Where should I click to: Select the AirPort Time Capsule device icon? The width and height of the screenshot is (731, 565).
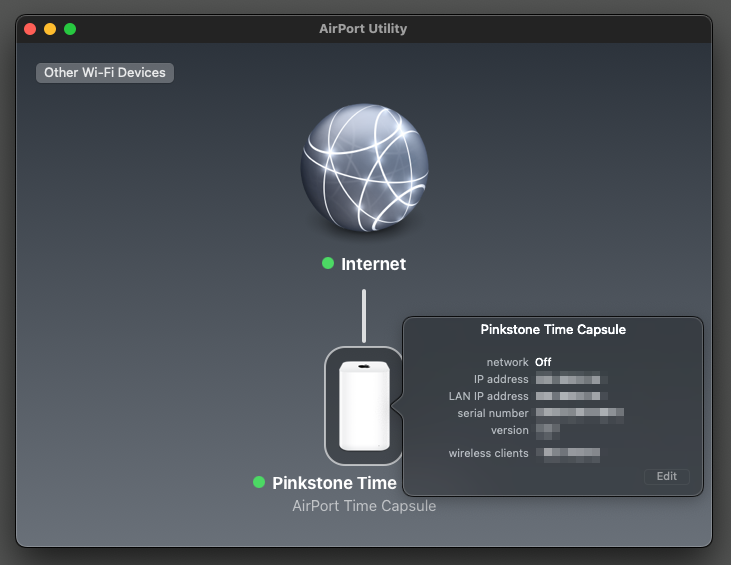pyautogui.click(x=364, y=406)
